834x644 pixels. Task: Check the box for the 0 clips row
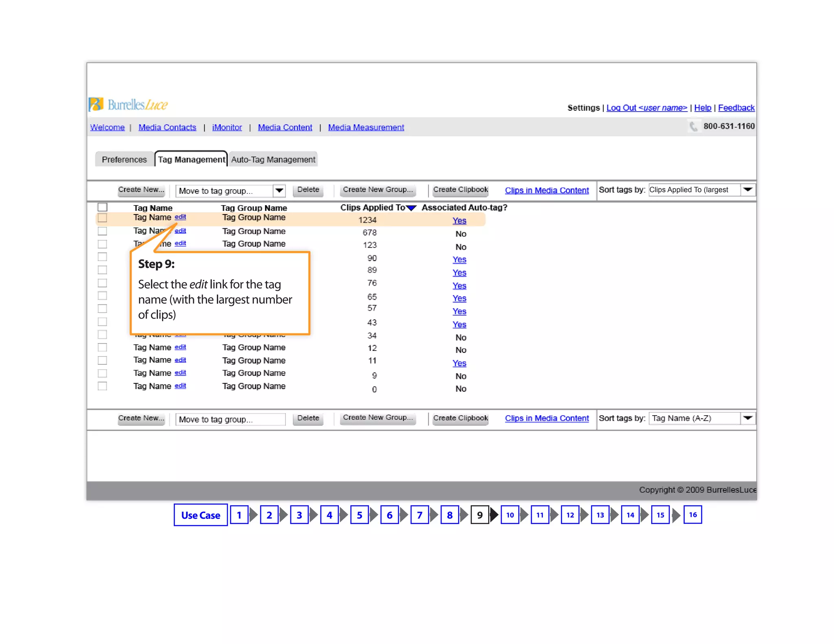pyautogui.click(x=102, y=386)
